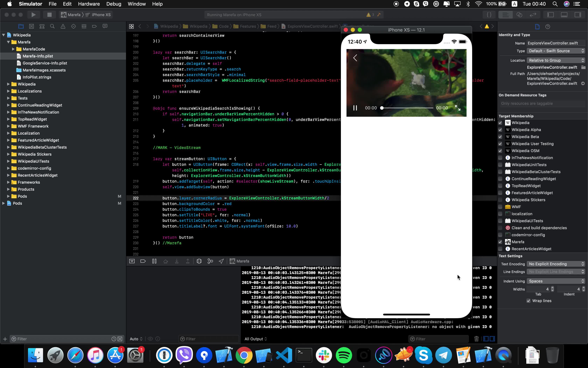Image resolution: width=588 pixels, height=368 pixels.
Task: Open Debug View Hierarchy icon
Action: [x=199, y=261]
